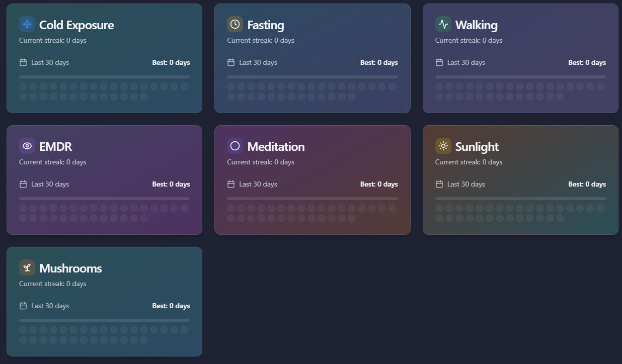This screenshot has height=364, width=622.
Task: Click 'Last 30 days' label on EMDR card
Action: 50,185
